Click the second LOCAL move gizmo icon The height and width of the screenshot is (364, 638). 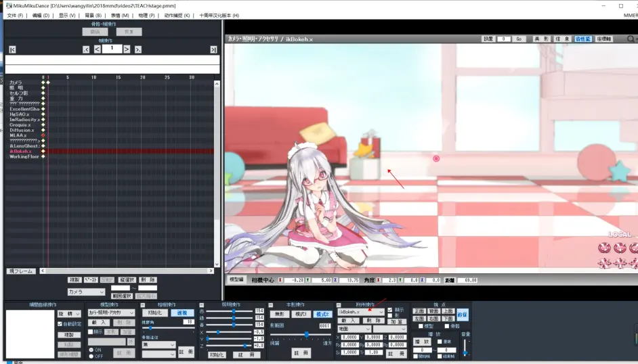pyautogui.click(x=620, y=263)
